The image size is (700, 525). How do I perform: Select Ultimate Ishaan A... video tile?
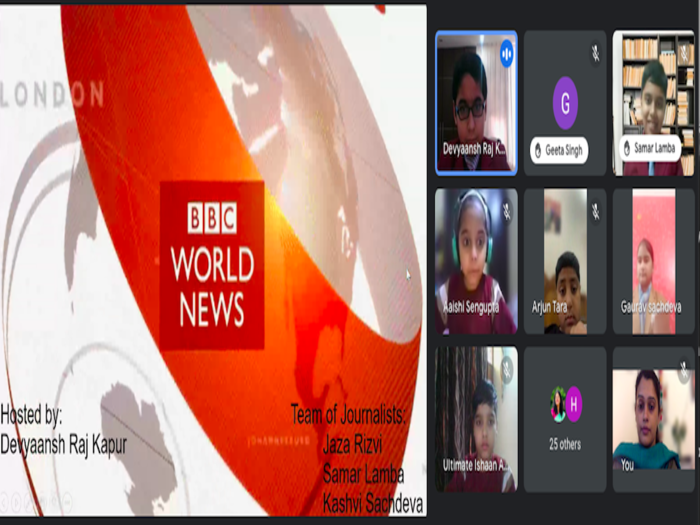[476, 420]
